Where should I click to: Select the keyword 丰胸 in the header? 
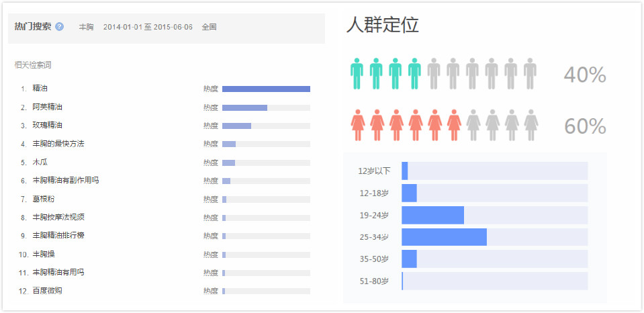point(86,27)
